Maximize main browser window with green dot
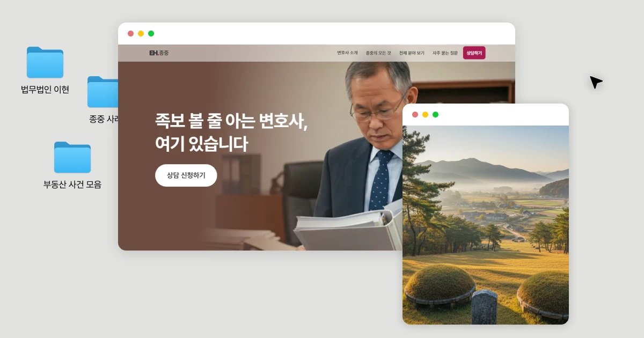Screen dimensions: 644x338 [x=151, y=33]
